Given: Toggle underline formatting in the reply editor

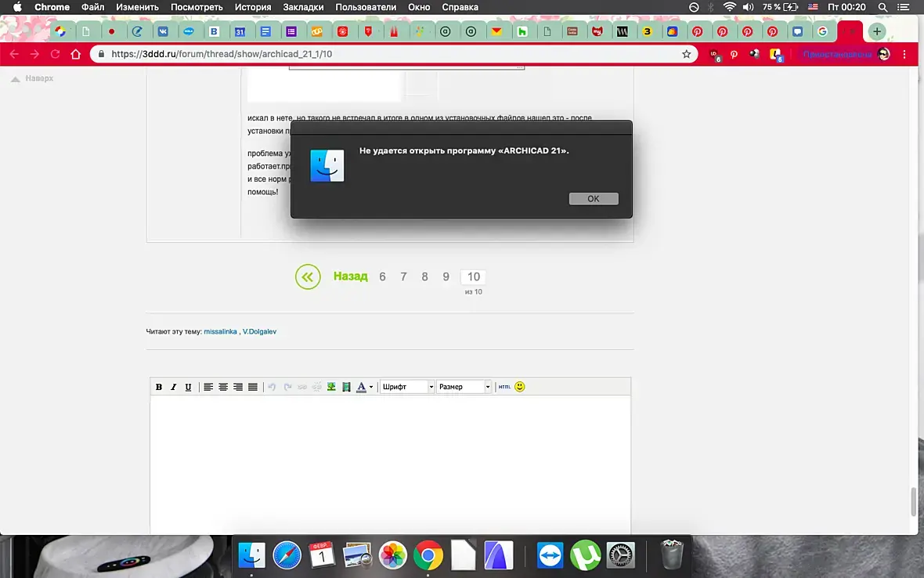Looking at the screenshot, I should (x=188, y=387).
